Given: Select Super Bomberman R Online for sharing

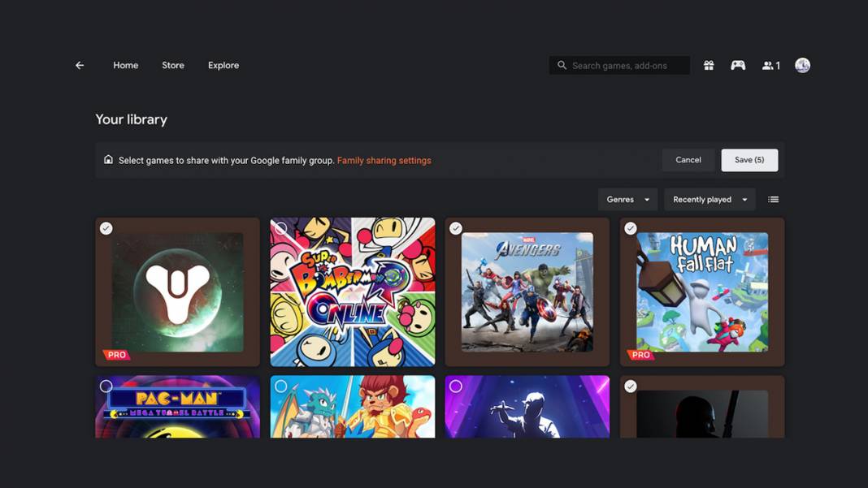Looking at the screenshot, I should (x=280, y=228).
